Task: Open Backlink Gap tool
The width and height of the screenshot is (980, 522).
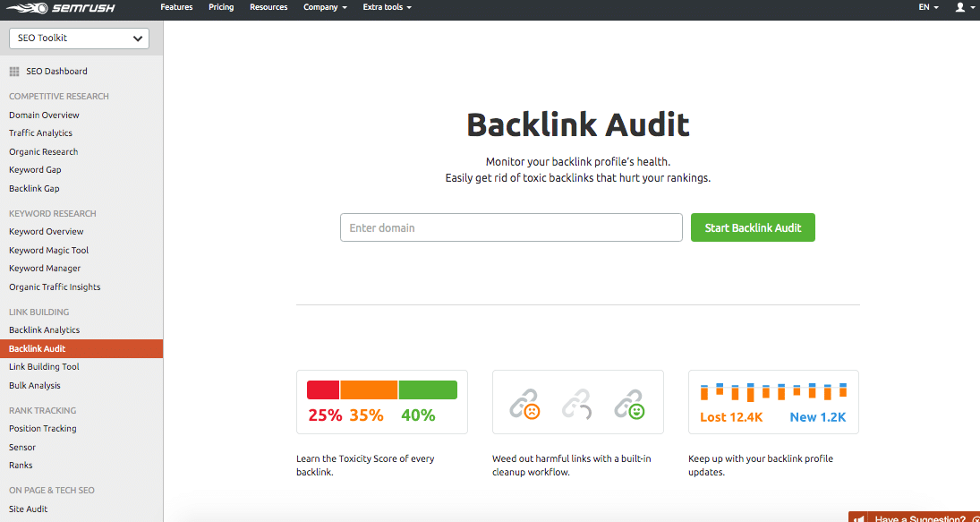Action: click(34, 189)
